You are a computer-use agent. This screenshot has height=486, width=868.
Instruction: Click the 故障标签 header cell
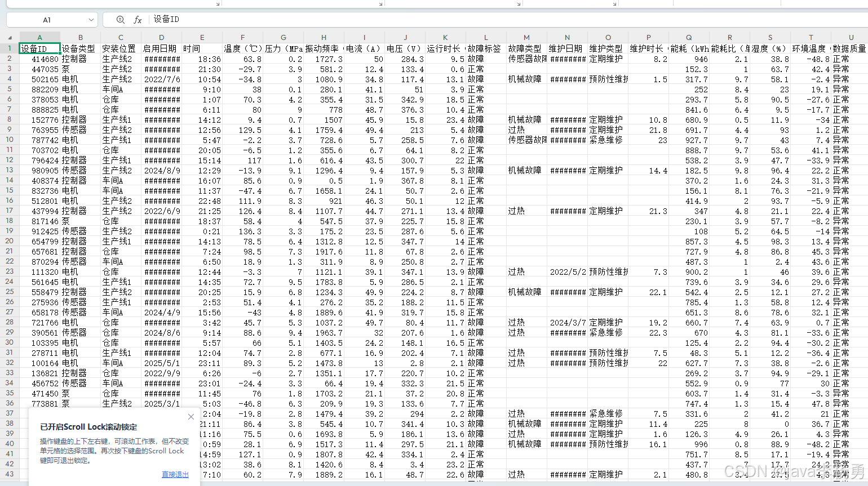[x=486, y=48]
